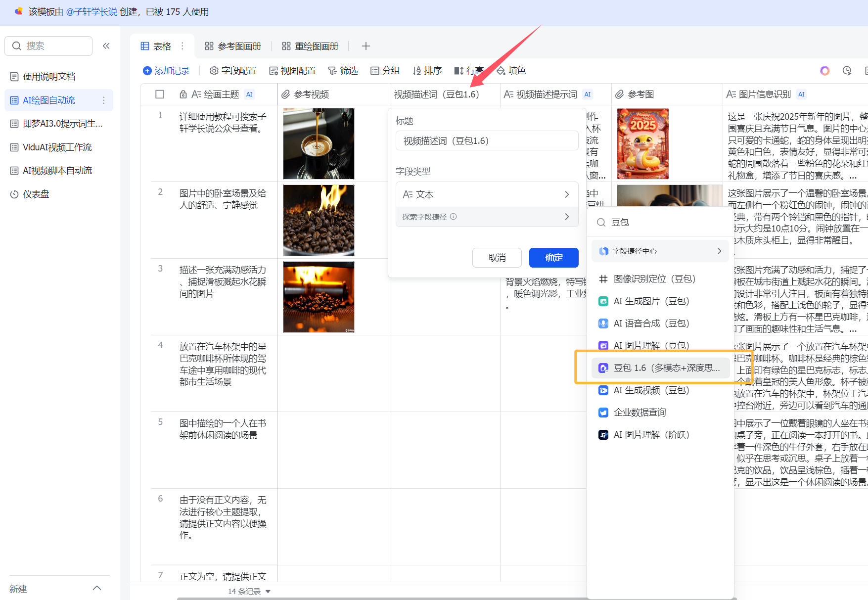Open the burning coffee beans thumbnail in row 2
The image size is (868, 600).
point(319,220)
